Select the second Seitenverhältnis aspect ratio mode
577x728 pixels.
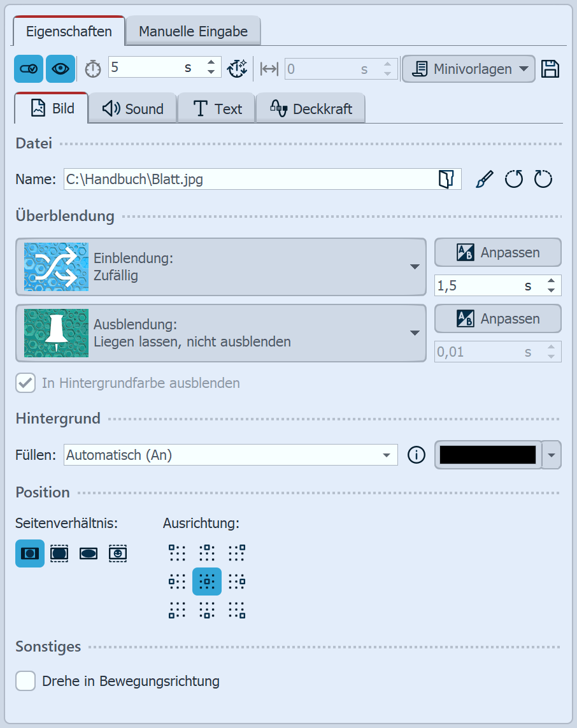pos(59,553)
